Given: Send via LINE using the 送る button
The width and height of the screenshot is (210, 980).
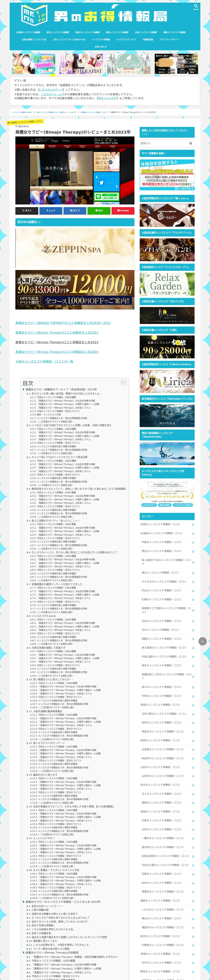Looking at the screenshot, I should click(x=99, y=210).
